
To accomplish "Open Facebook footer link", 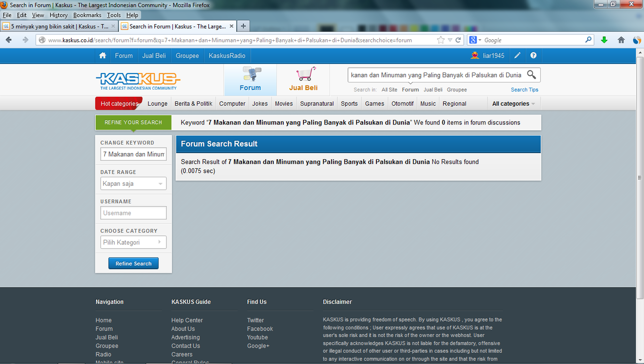I will pos(260,329).
